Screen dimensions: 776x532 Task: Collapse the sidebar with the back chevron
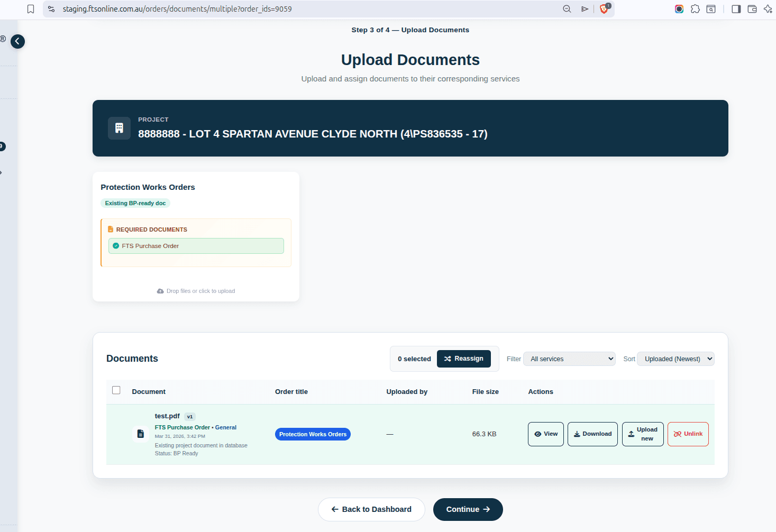pos(17,41)
